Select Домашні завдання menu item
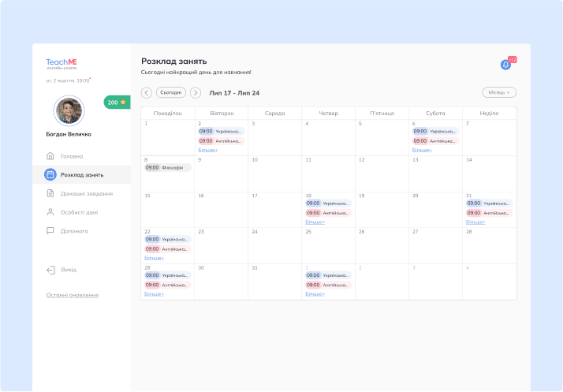Viewport: 563px width, 392px height. pyautogui.click(x=87, y=193)
